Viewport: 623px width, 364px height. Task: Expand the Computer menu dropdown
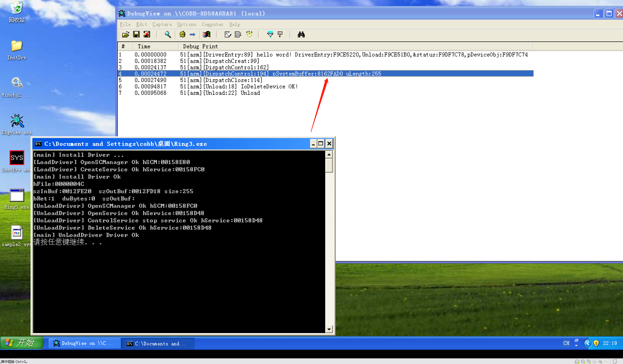[x=212, y=24]
